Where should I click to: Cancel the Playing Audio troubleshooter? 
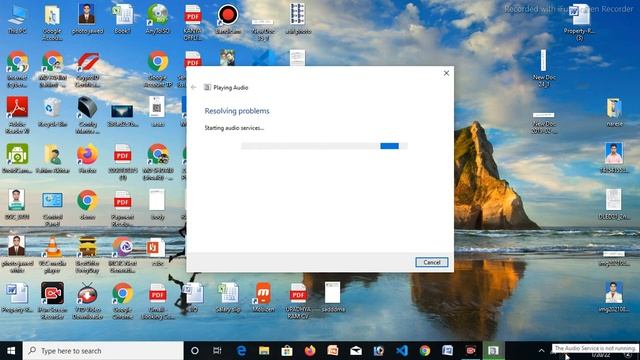431,262
